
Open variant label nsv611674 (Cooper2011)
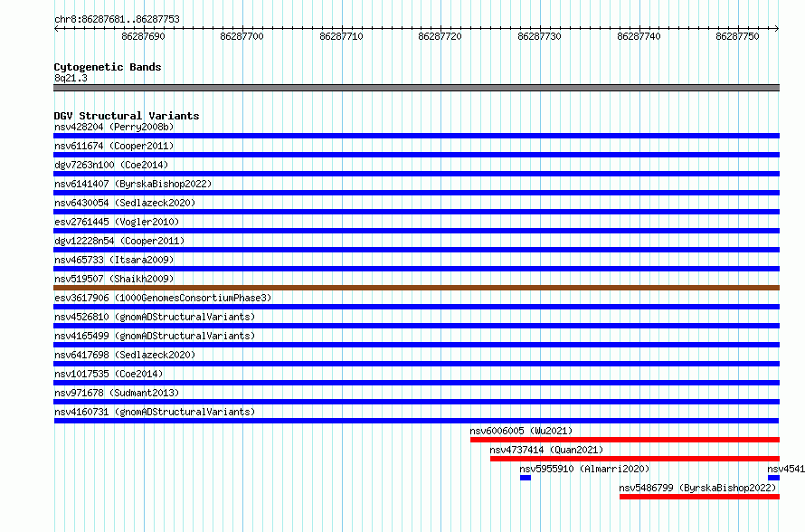[114, 146]
